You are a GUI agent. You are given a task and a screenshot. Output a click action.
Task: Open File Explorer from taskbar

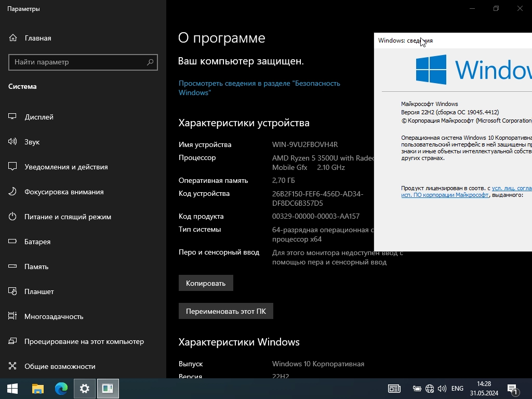tap(37, 389)
